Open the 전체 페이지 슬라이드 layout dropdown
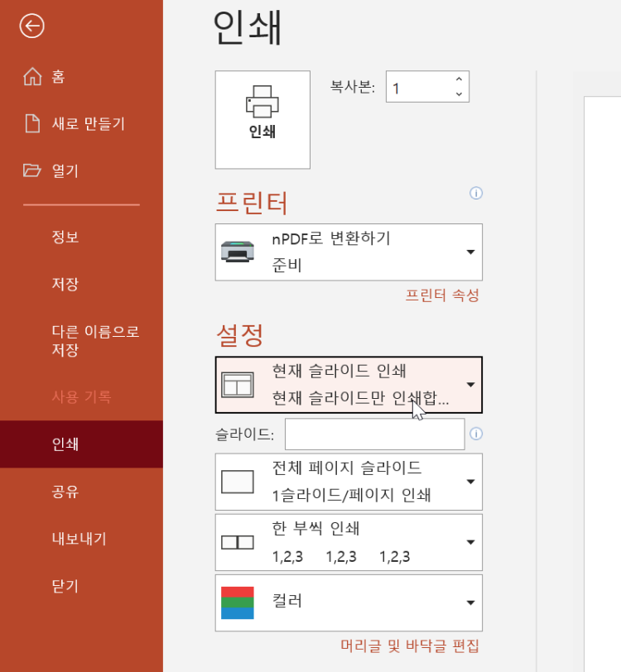 pos(349,482)
